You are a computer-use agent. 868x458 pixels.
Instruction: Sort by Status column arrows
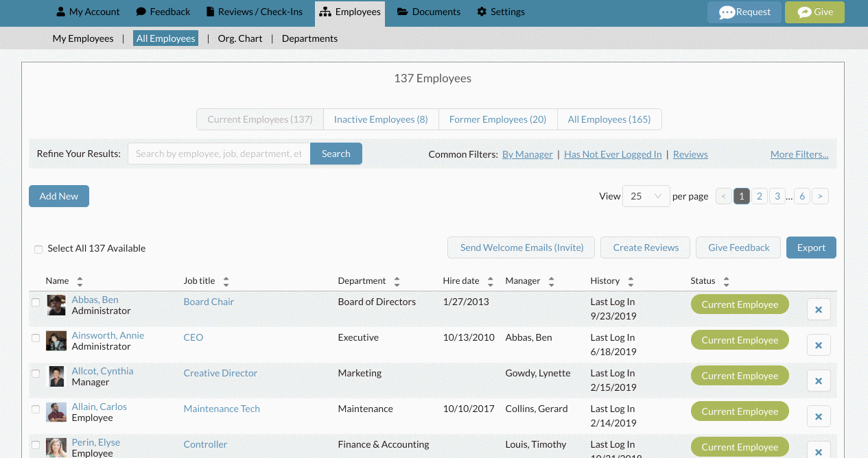726,281
